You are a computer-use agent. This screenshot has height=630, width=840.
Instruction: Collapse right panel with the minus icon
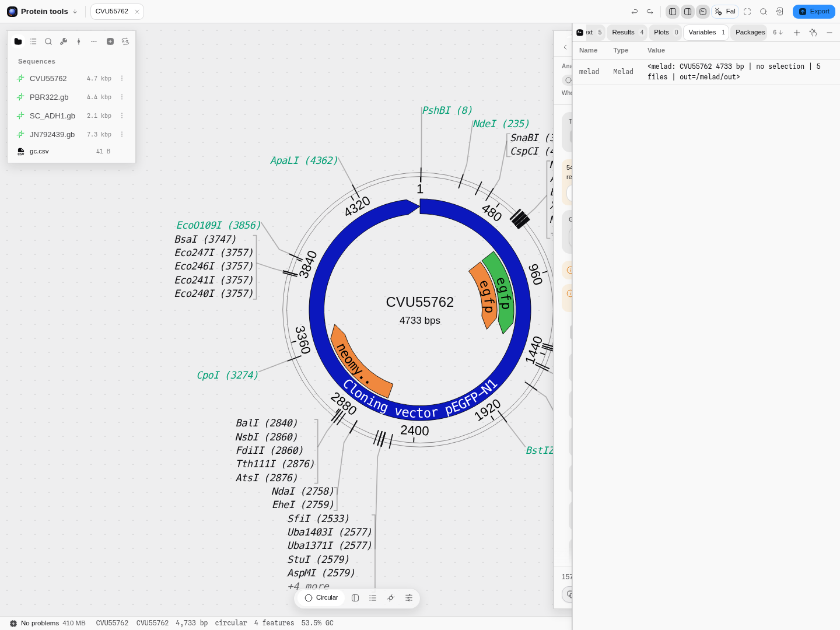pyautogui.click(x=829, y=33)
